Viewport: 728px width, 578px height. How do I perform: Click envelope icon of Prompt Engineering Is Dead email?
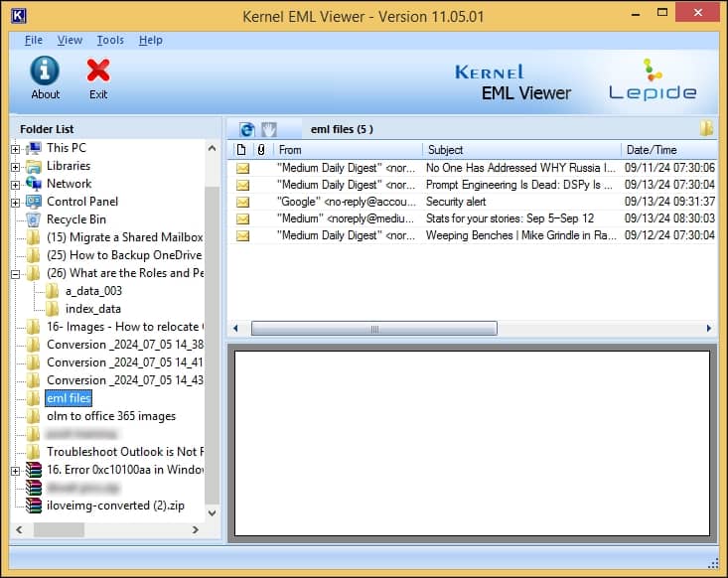point(242,186)
